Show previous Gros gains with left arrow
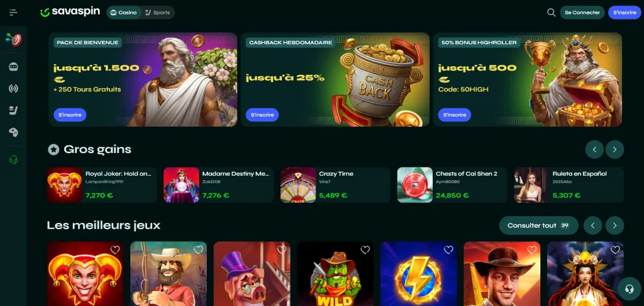Screen dimensions: 644x306 (x=594, y=149)
